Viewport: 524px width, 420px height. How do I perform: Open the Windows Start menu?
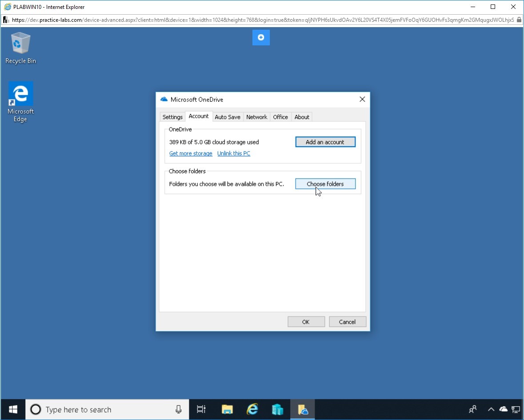pyautogui.click(x=13, y=409)
